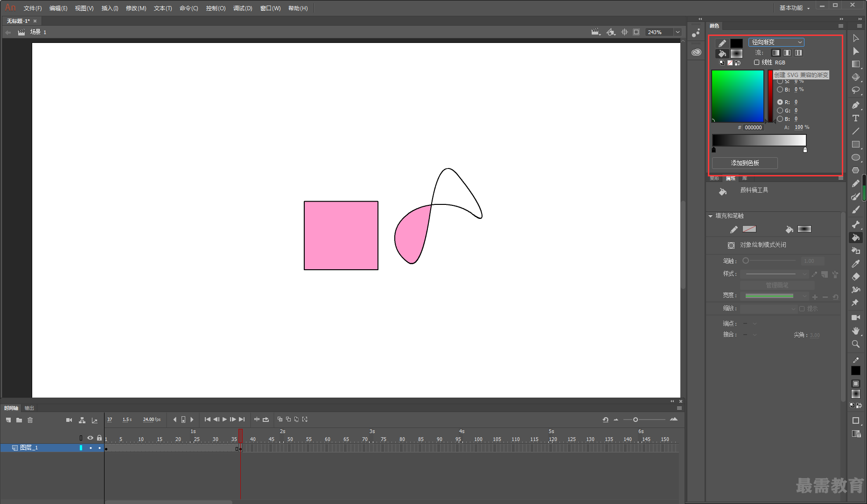Screen dimensions: 867x504
Task: Select the Ink Bottle tool
Action: point(856,251)
